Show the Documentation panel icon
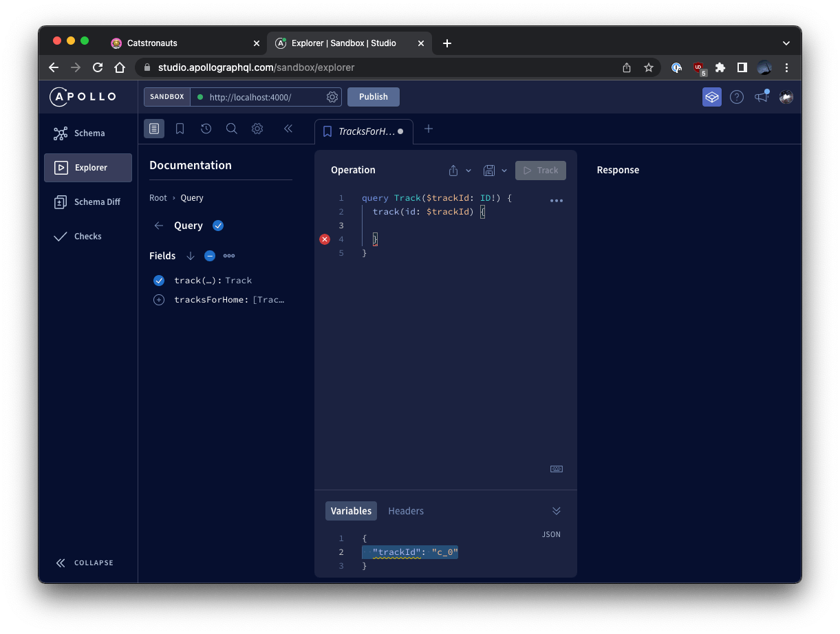The width and height of the screenshot is (840, 634). tap(154, 129)
